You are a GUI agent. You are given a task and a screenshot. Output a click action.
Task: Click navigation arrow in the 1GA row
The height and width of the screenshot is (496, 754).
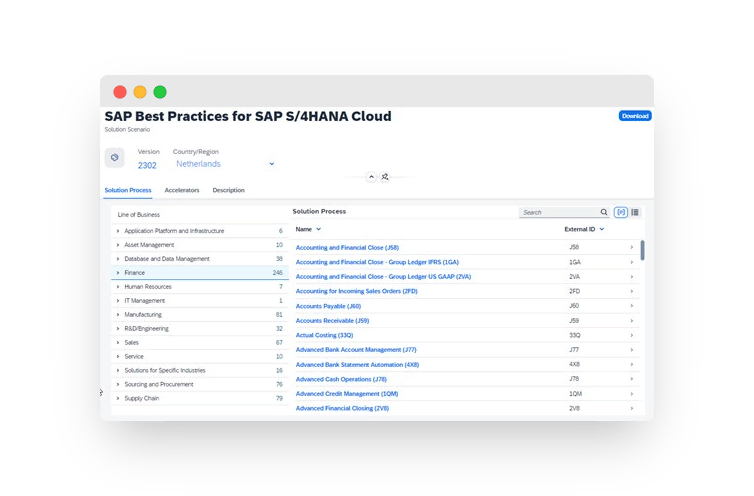[632, 262]
